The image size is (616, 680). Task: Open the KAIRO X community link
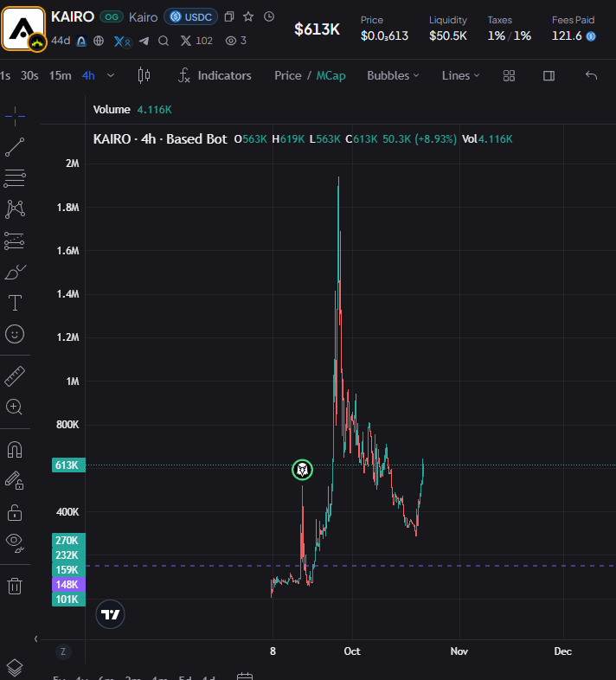tap(122, 42)
